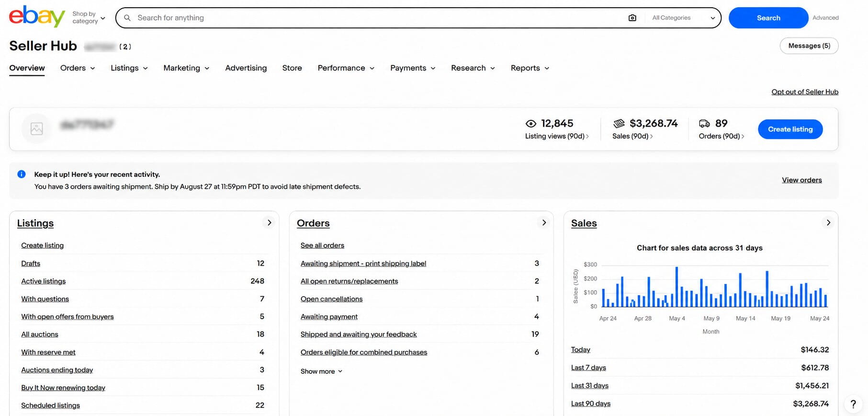
Task: Open Messages (5)
Action: click(x=809, y=46)
